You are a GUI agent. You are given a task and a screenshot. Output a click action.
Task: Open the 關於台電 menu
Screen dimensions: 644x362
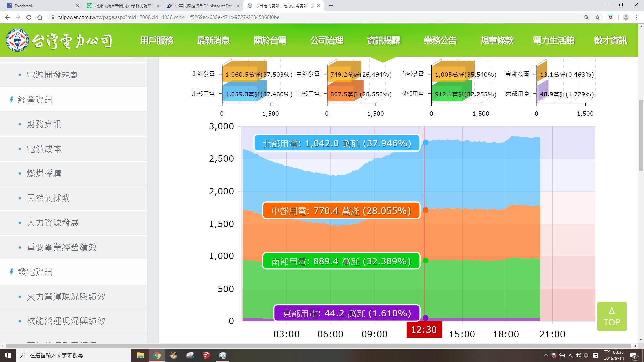click(x=270, y=41)
